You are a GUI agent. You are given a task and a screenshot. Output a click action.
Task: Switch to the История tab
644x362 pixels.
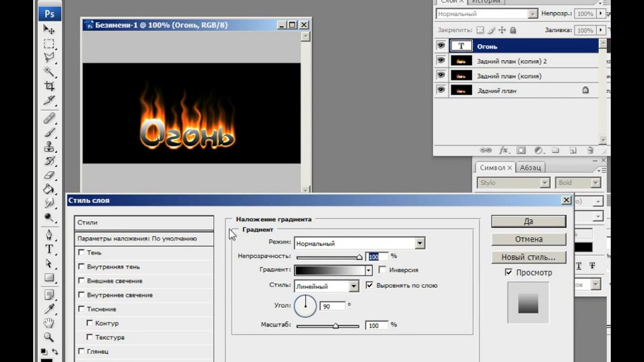[x=486, y=2]
